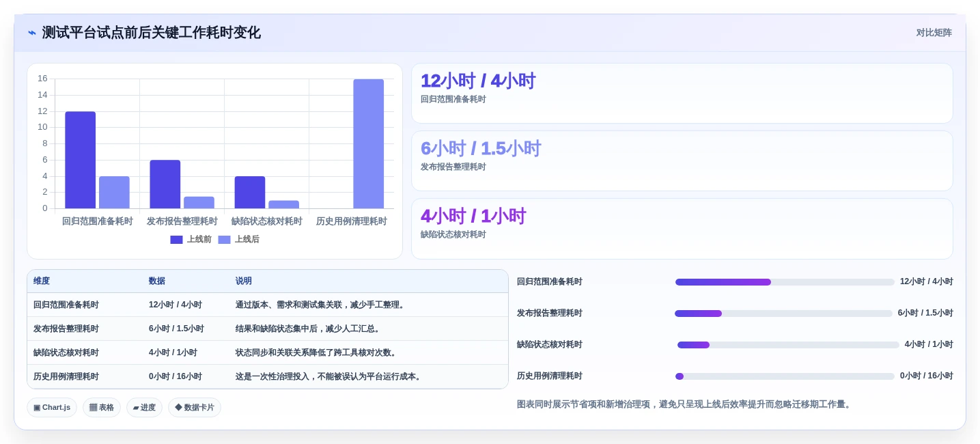This screenshot has height=444, width=980.
Task: Click progress value 4小时 / 1小时
Action: coord(929,344)
